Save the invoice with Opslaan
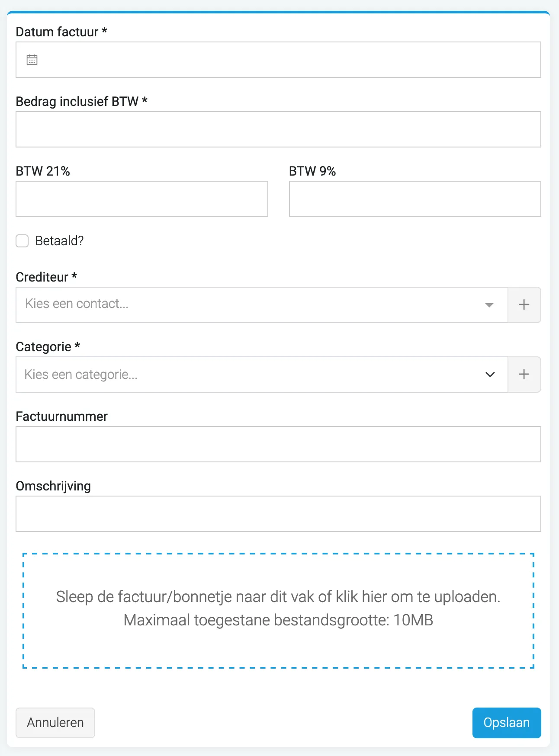This screenshot has height=756, width=559. click(x=507, y=723)
